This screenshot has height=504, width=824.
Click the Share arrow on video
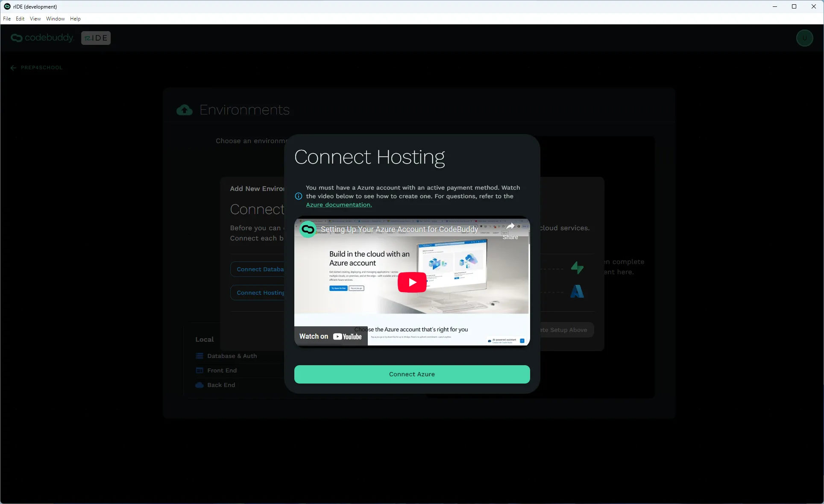(x=510, y=227)
